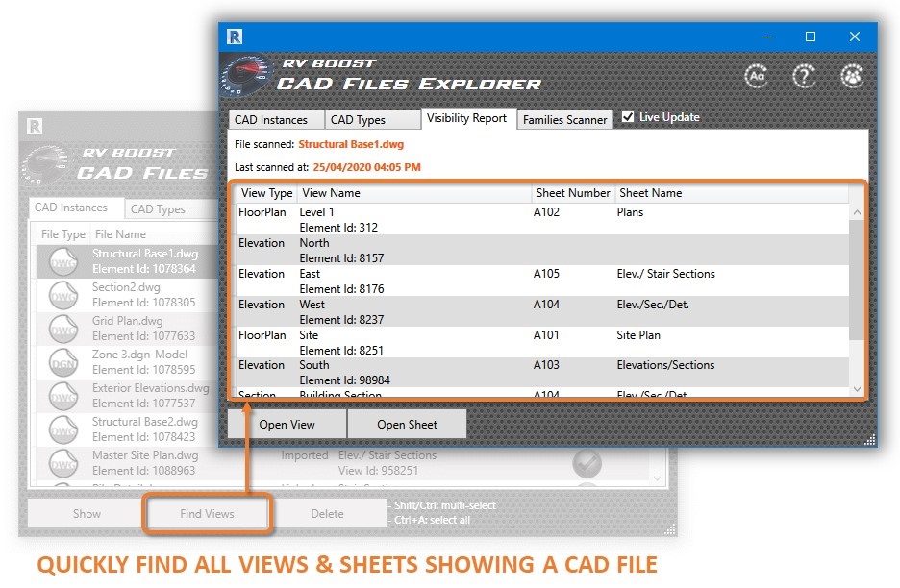The image size is (900, 588).
Task: Click the scroll up arrow in views table
Action: [x=857, y=213]
